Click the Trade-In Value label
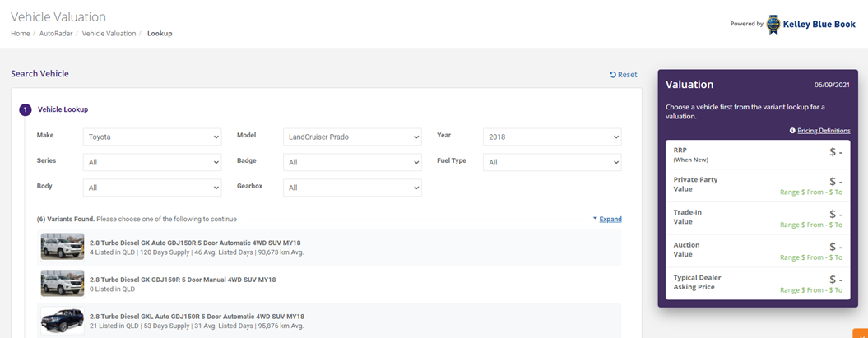This screenshot has height=338, width=868. tap(688, 217)
